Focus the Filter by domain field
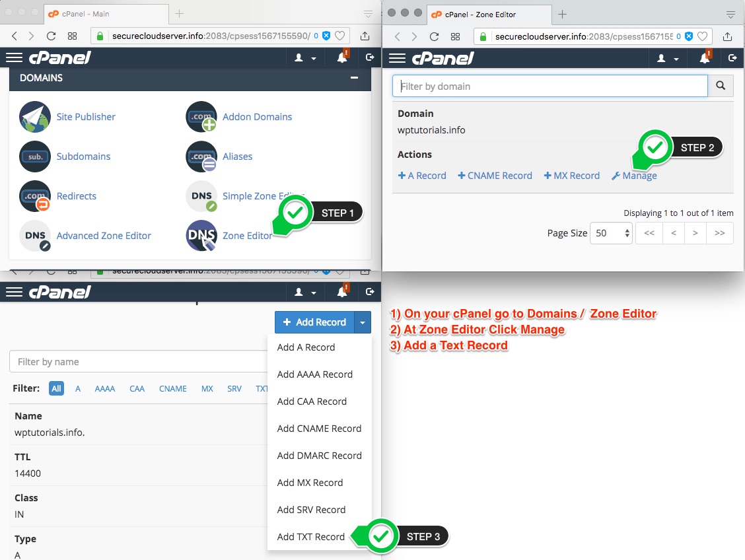The height and width of the screenshot is (560, 745). click(x=550, y=86)
